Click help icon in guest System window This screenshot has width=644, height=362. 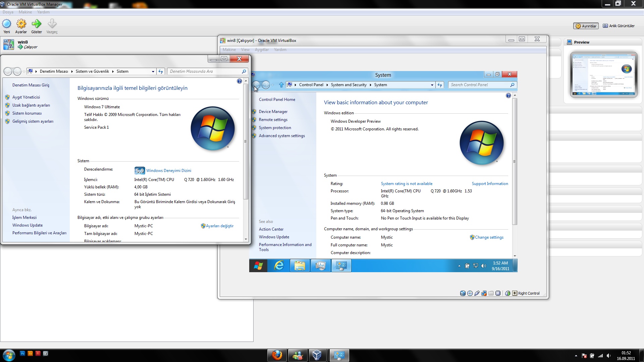508,96
